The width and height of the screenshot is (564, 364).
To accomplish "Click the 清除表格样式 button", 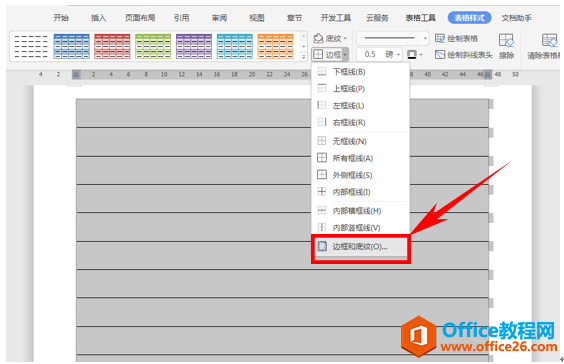I will [x=544, y=46].
